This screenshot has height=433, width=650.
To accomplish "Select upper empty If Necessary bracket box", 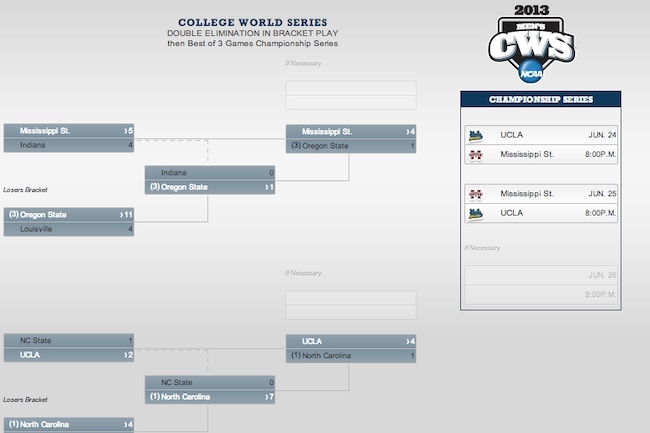I will point(351,95).
